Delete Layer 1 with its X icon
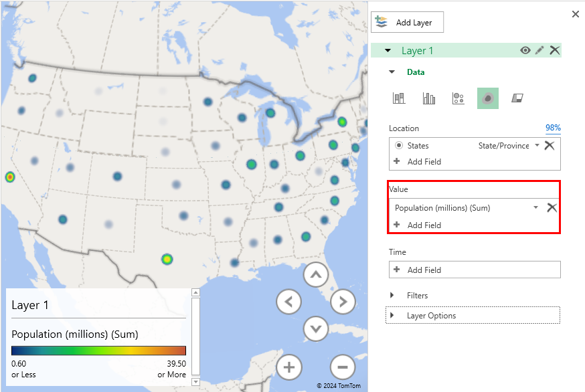 554,50
